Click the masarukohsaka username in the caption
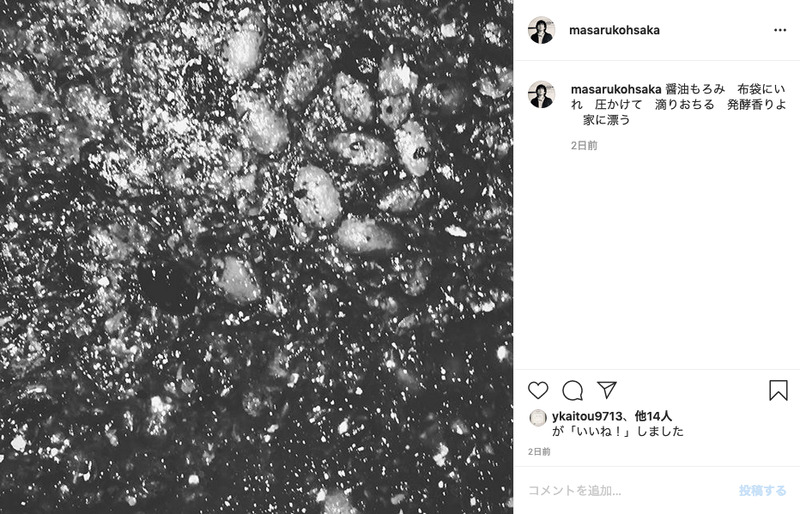This screenshot has height=514, width=800. [616, 89]
